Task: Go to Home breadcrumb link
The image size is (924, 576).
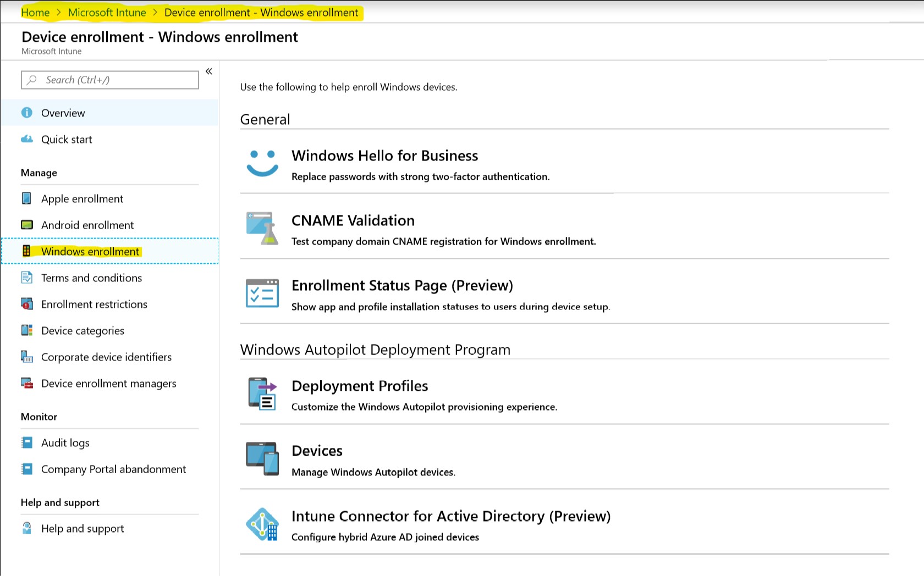Action: pyautogui.click(x=35, y=12)
